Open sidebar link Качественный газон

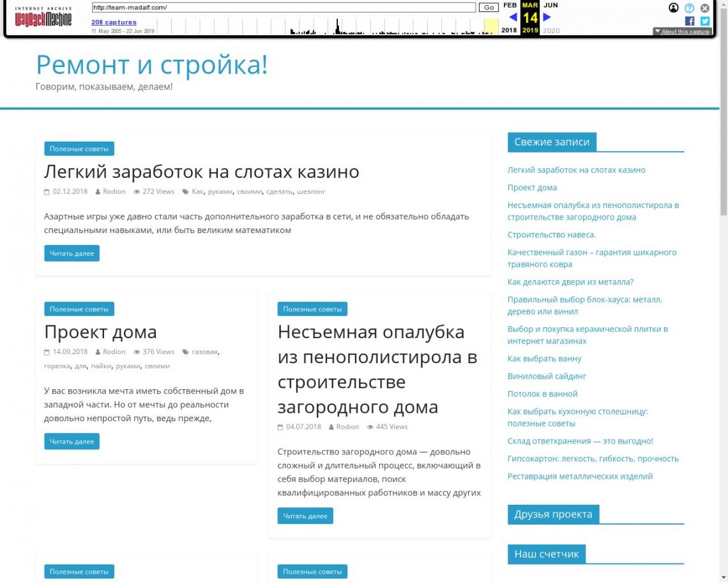pyautogui.click(x=592, y=258)
